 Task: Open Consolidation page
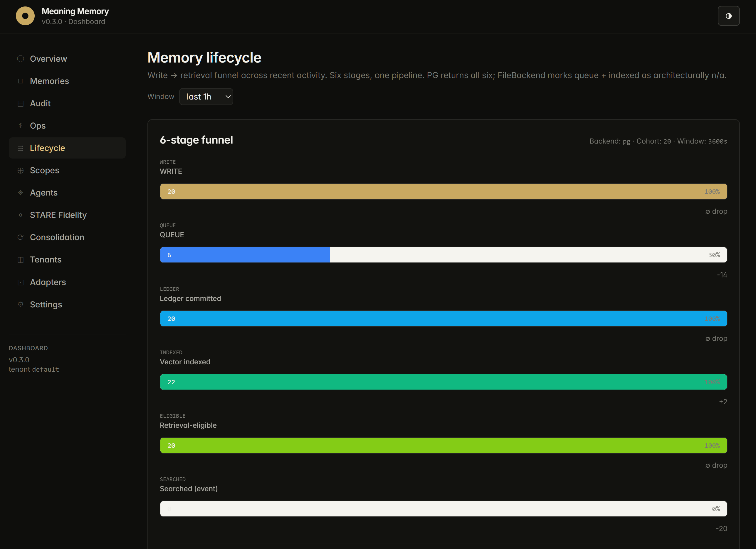click(x=67, y=237)
